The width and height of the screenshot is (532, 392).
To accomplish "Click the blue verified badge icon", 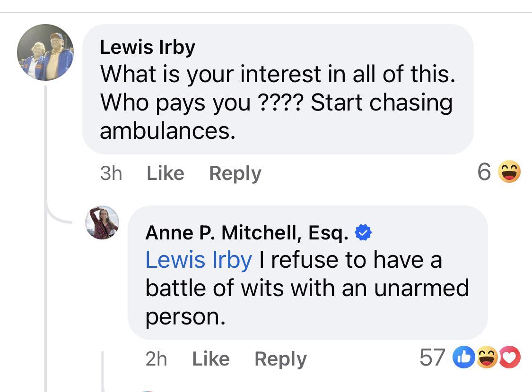I will [363, 232].
